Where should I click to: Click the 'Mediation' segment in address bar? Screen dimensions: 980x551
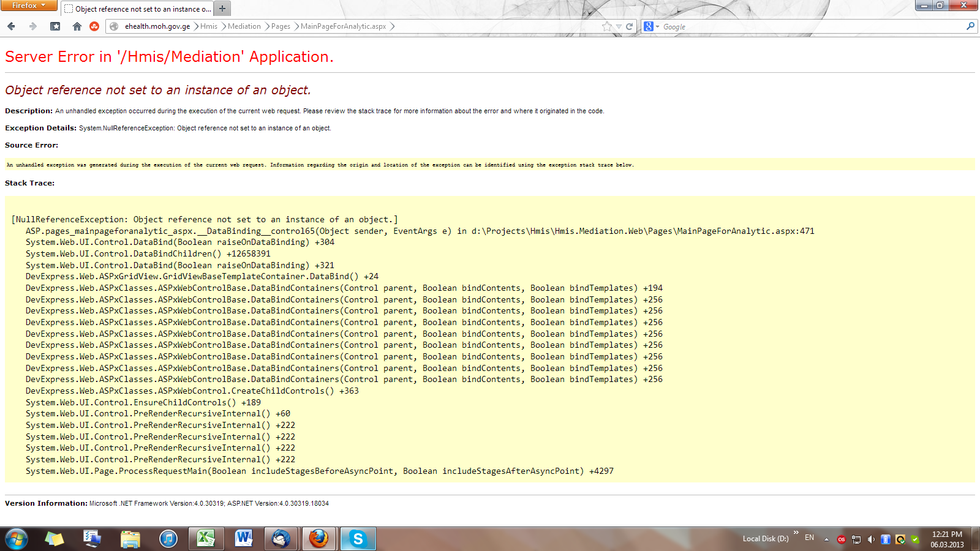[244, 26]
